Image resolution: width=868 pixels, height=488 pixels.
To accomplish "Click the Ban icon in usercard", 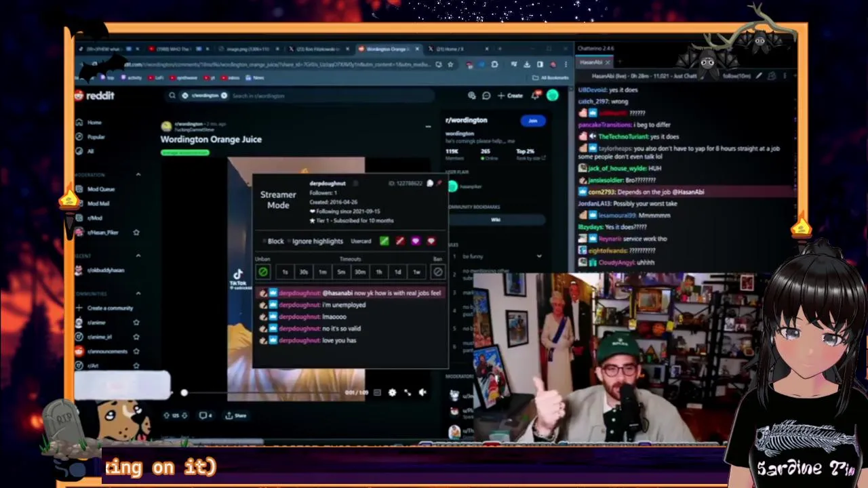I will click(438, 272).
